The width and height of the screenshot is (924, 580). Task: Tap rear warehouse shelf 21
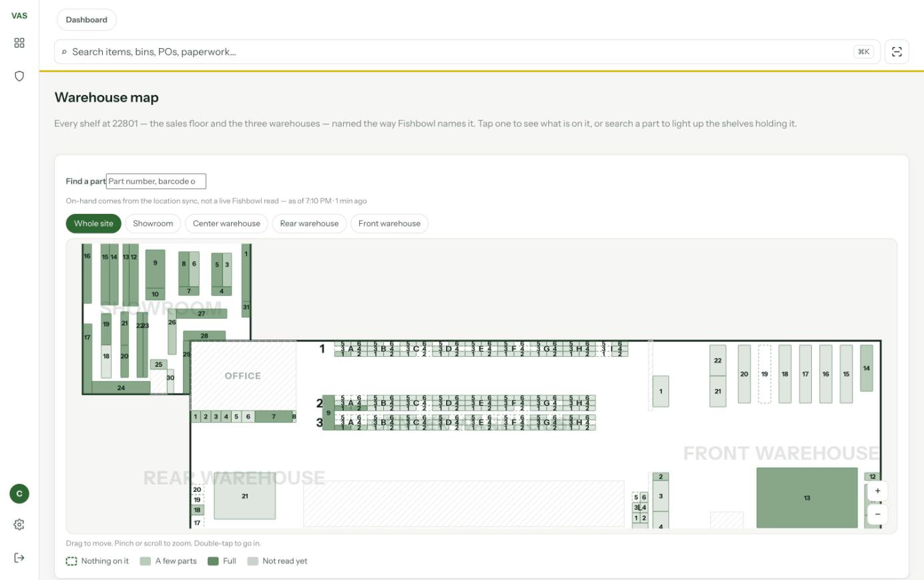(244, 496)
